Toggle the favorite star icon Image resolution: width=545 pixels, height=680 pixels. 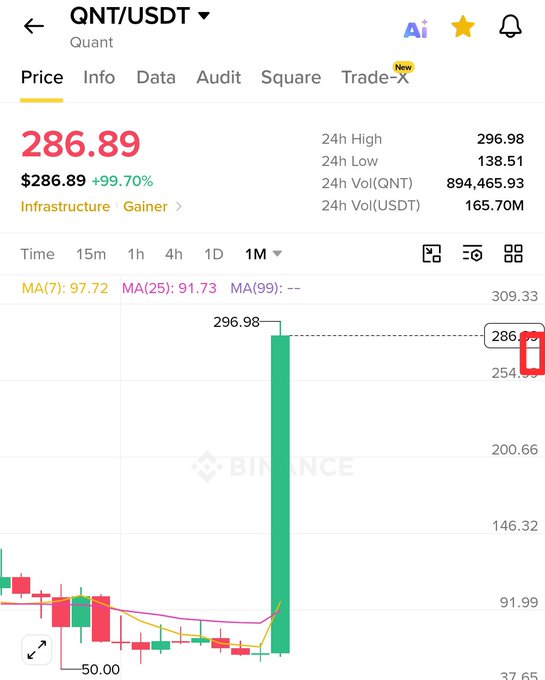[463, 26]
